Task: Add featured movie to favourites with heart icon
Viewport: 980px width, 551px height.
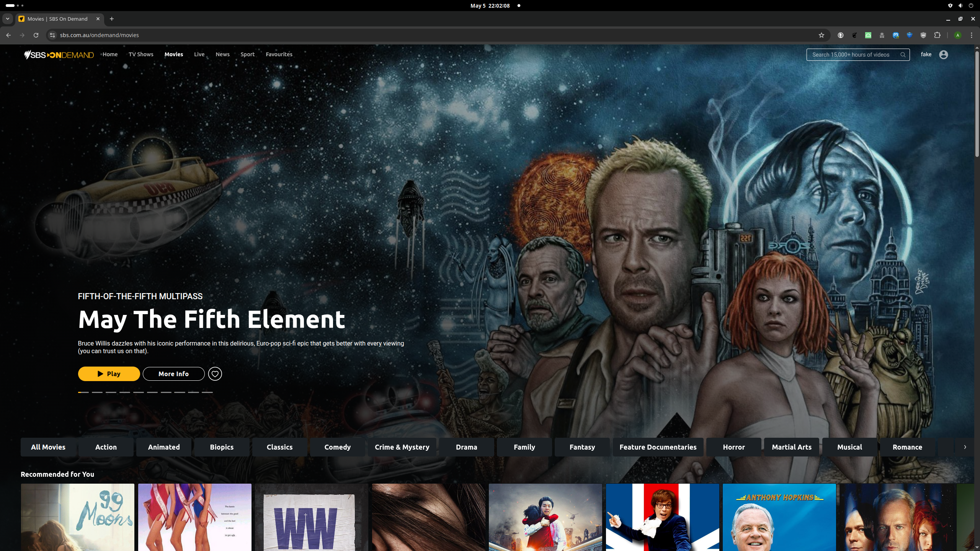Action: coord(215,374)
